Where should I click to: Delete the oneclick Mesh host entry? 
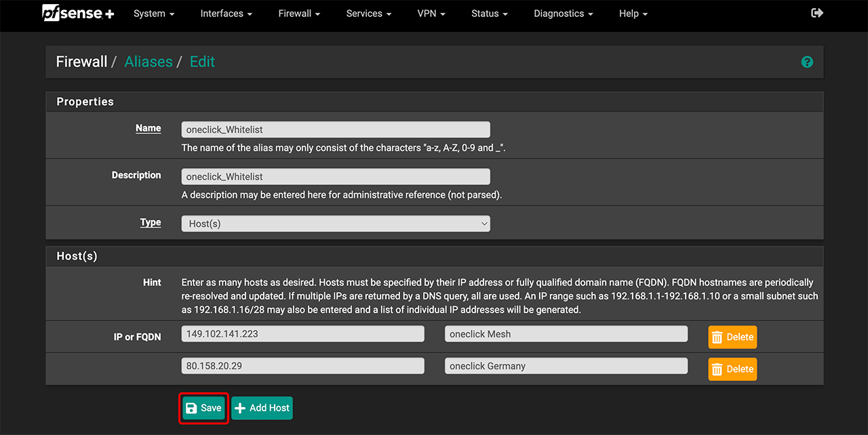point(732,337)
